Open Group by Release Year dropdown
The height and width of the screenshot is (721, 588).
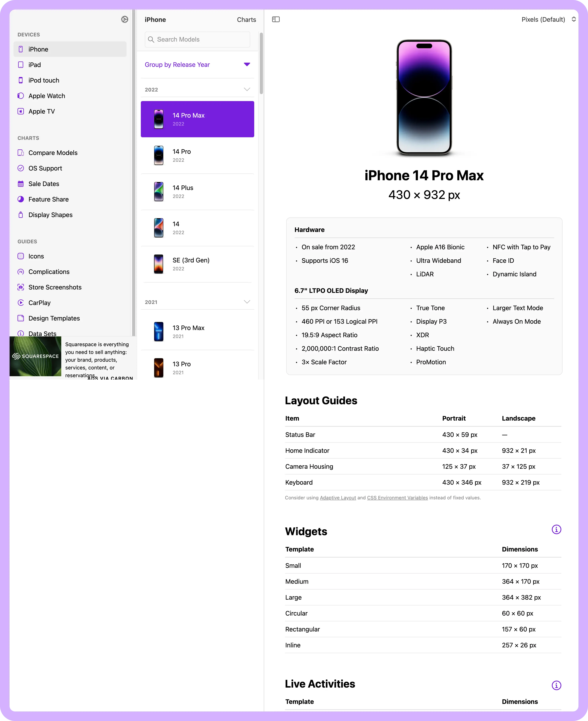coord(198,65)
